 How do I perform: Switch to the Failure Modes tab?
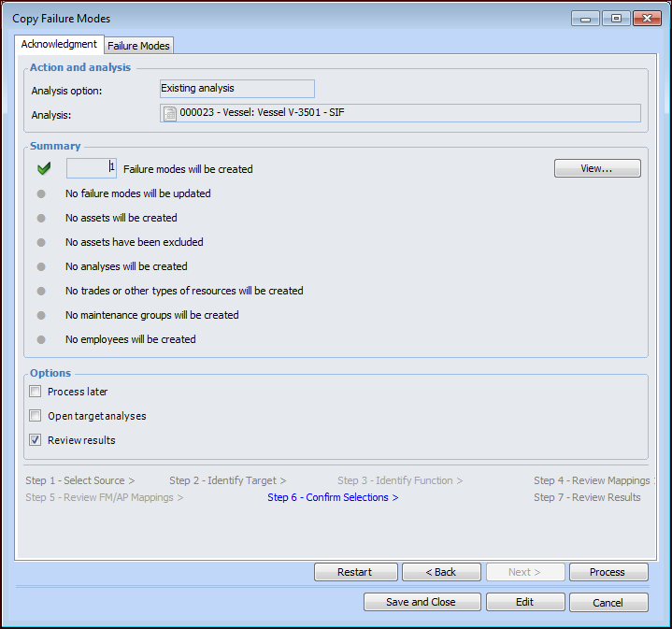click(x=138, y=46)
